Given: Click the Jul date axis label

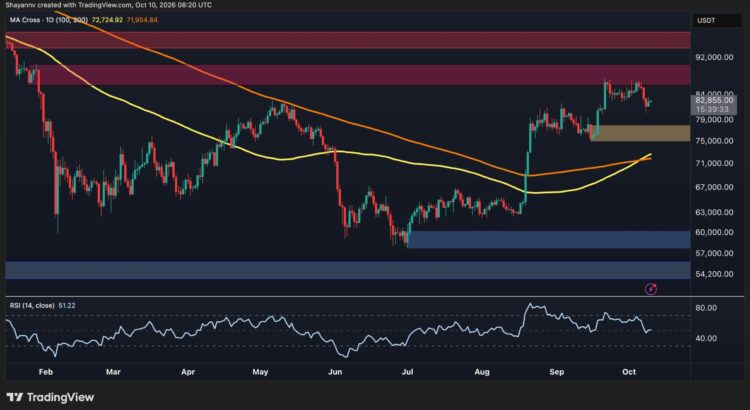Looking at the screenshot, I should (408, 372).
